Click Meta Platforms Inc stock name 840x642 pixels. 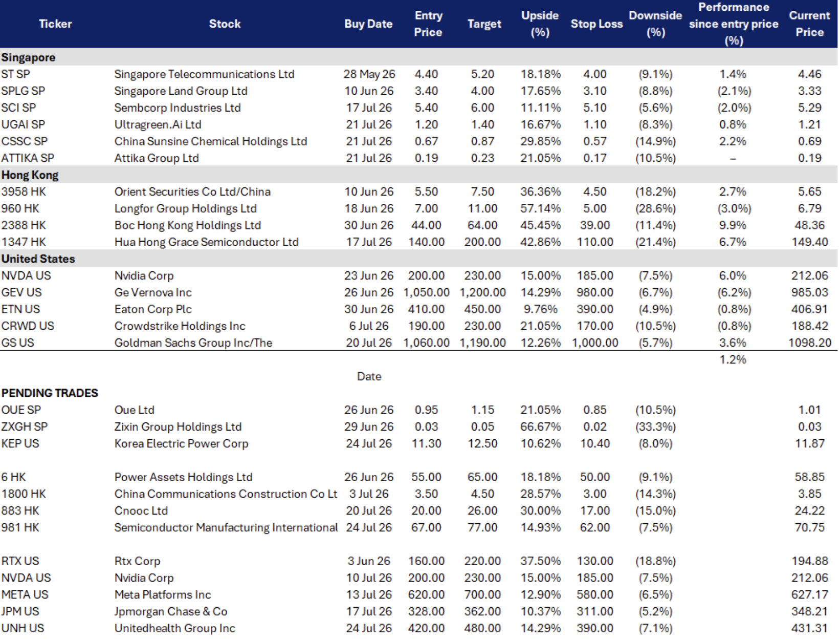pos(162,595)
